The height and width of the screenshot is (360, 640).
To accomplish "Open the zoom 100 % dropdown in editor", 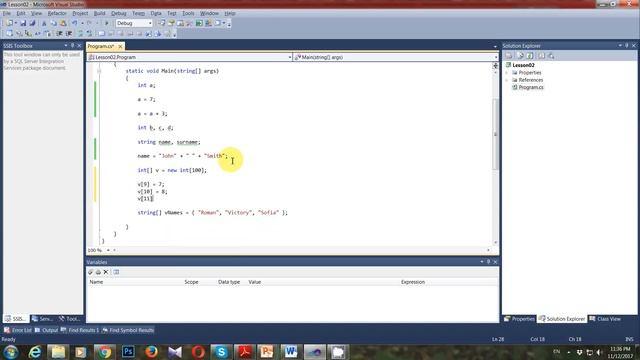I will tap(109, 250).
